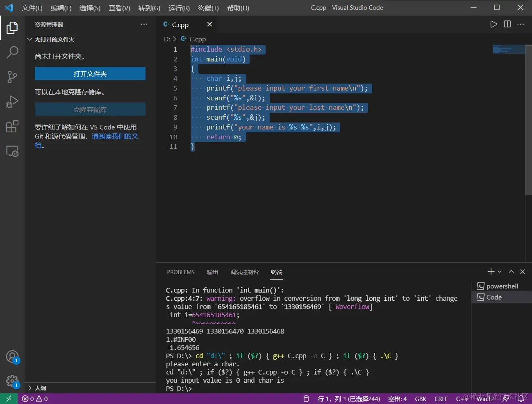Click the terminal prompt line PS D:\>
532x404 pixels.
click(x=179, y=388)
